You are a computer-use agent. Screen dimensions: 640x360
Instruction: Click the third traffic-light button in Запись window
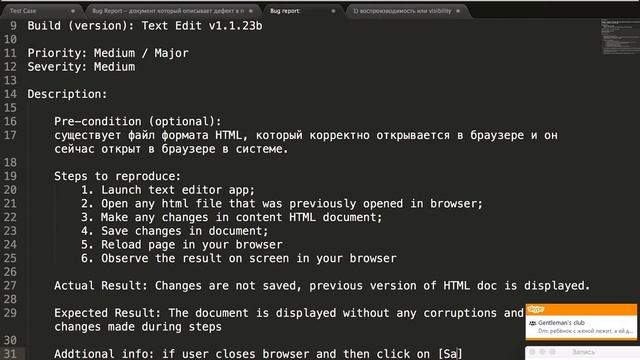552,352
